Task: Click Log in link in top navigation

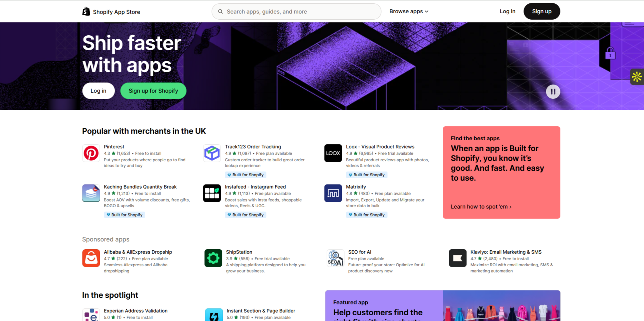Action: point(507,12)
